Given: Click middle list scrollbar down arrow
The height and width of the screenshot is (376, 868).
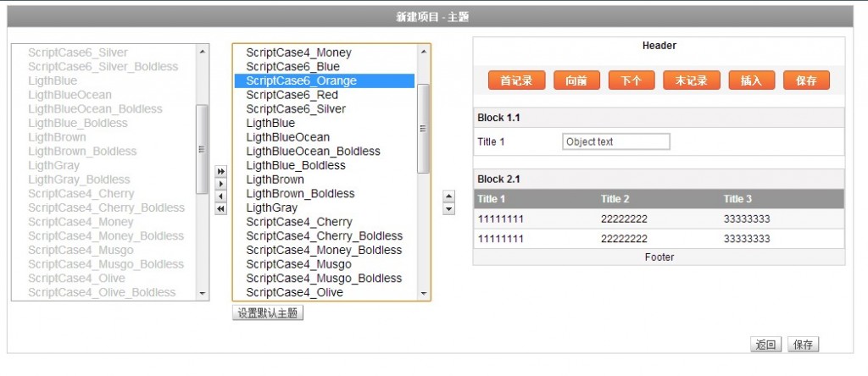Looking at the screenshot, I should coord(424,293).
